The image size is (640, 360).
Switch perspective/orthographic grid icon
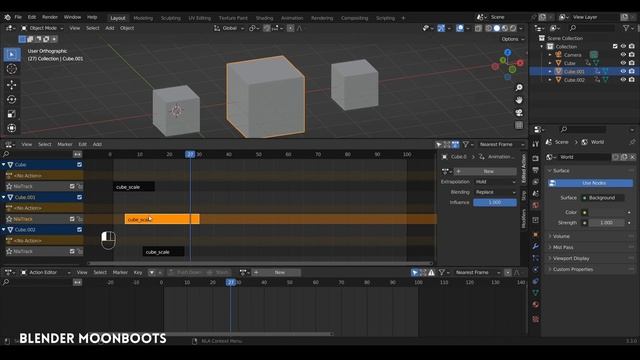[519, 125]
